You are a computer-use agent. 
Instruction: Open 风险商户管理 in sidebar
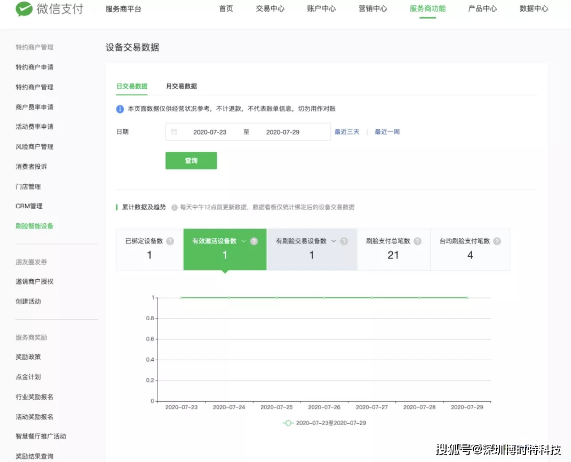pos(34,147)
